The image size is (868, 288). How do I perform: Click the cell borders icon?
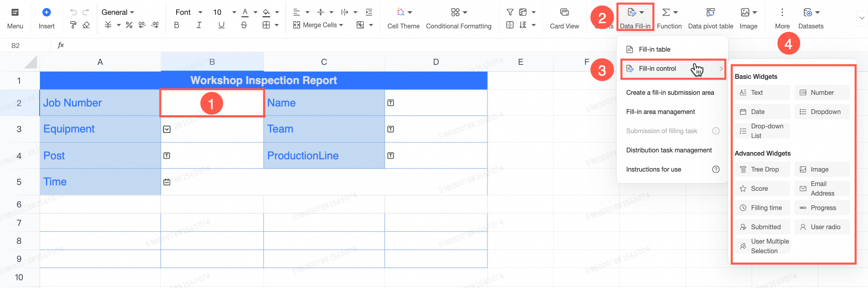pos(266,25)
